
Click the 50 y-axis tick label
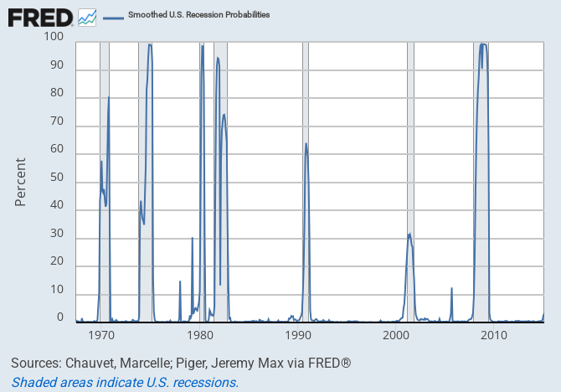coord(55,178)
